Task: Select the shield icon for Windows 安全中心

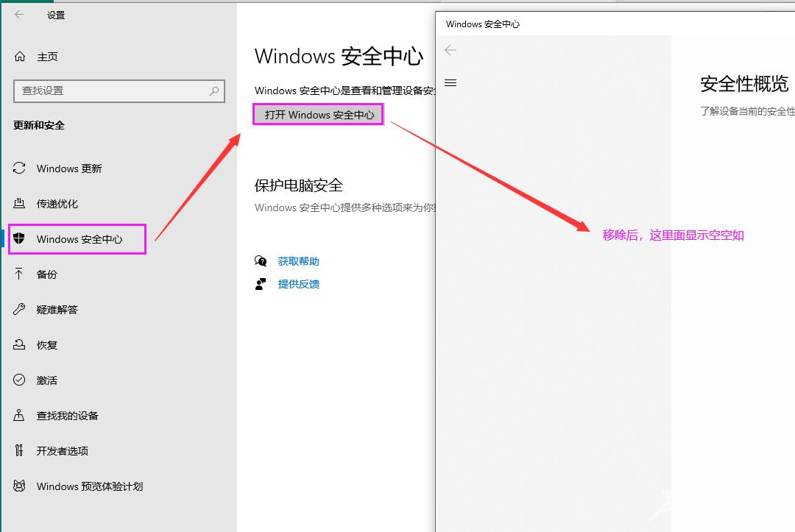Action: (x=19, y=238)
